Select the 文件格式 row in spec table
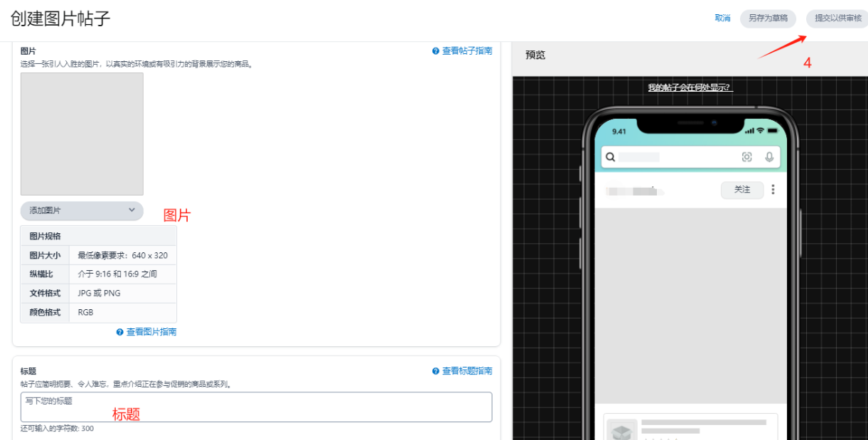The width and height of the screenshot is (868, 440). coord(98,294)
